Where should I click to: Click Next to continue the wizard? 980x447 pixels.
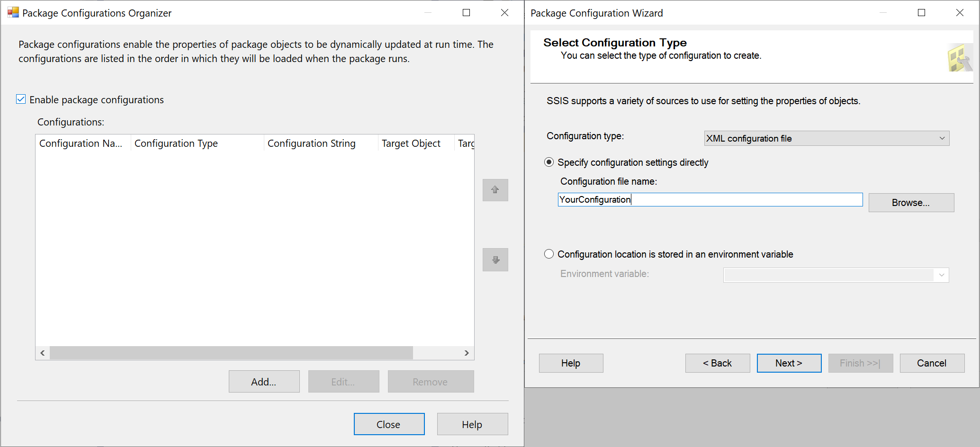point(789,363)
